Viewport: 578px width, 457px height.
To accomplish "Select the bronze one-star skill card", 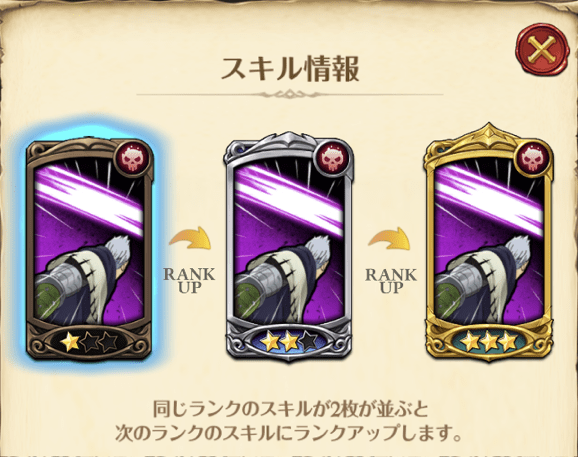I will click(x=90, y=249).
